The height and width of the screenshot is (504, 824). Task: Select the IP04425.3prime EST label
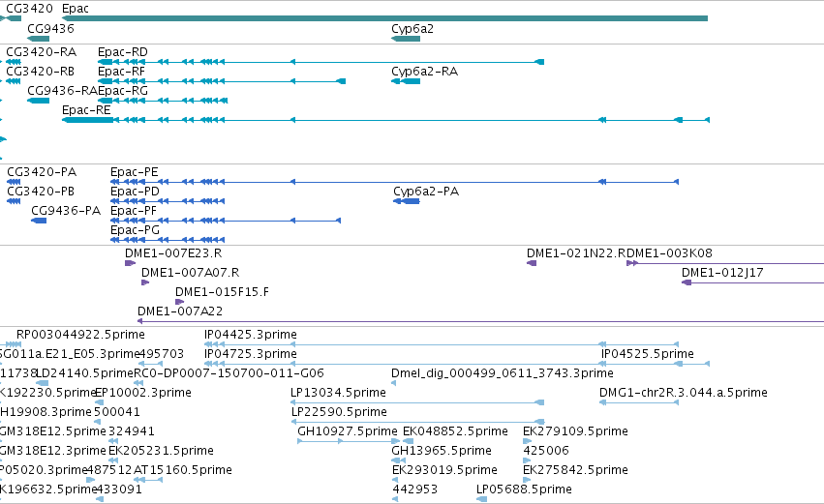click(x=251, y=335)
